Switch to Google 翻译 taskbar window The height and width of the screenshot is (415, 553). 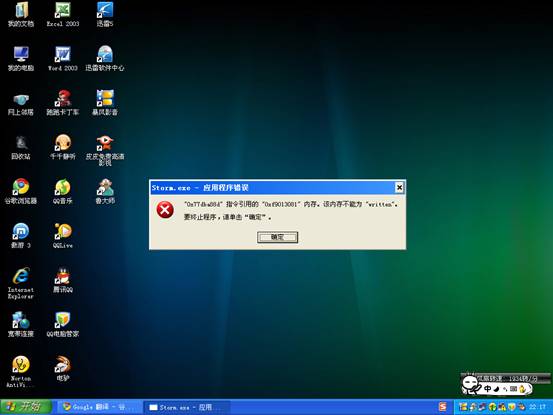coord(99,407)
